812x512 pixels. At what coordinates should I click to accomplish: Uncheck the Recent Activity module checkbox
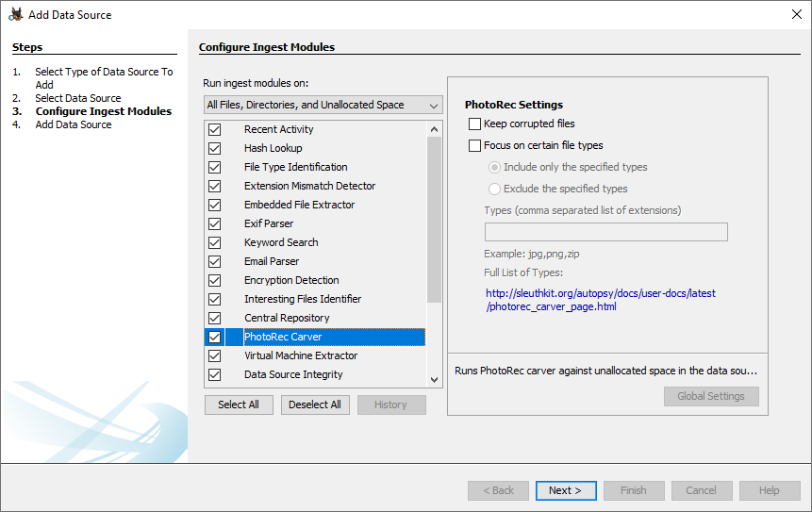[x=214, y=129]
